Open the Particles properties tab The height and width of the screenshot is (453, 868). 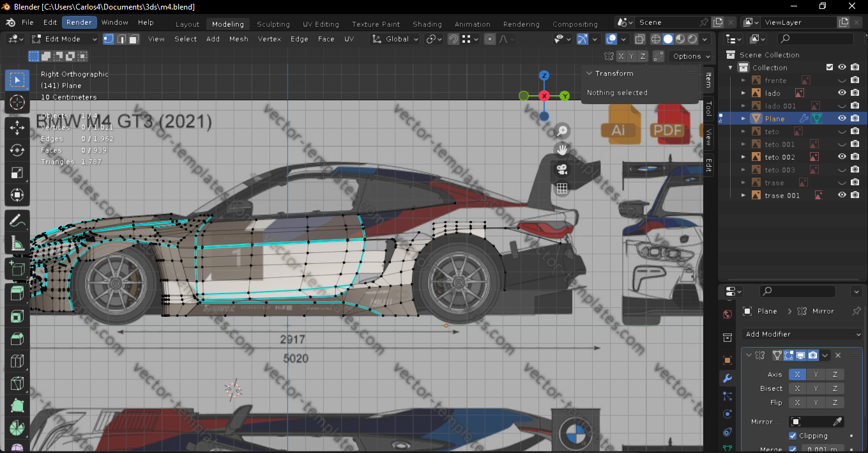click(x=727, y=396)
